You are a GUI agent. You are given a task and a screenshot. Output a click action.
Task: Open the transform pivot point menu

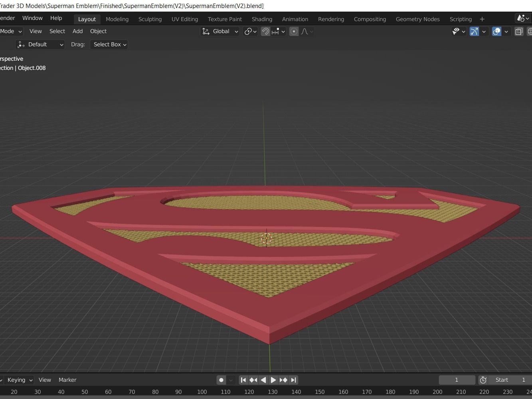click(251, 31)
